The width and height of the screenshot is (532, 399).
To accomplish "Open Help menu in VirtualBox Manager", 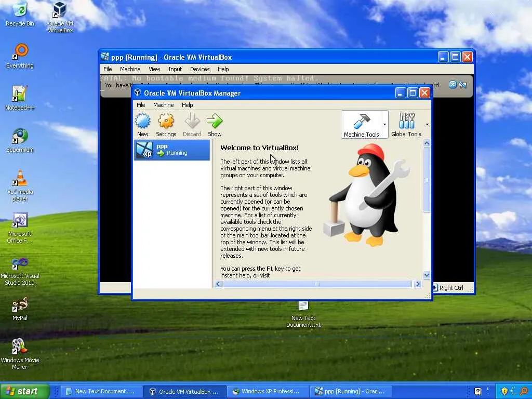I will (187, 105).
